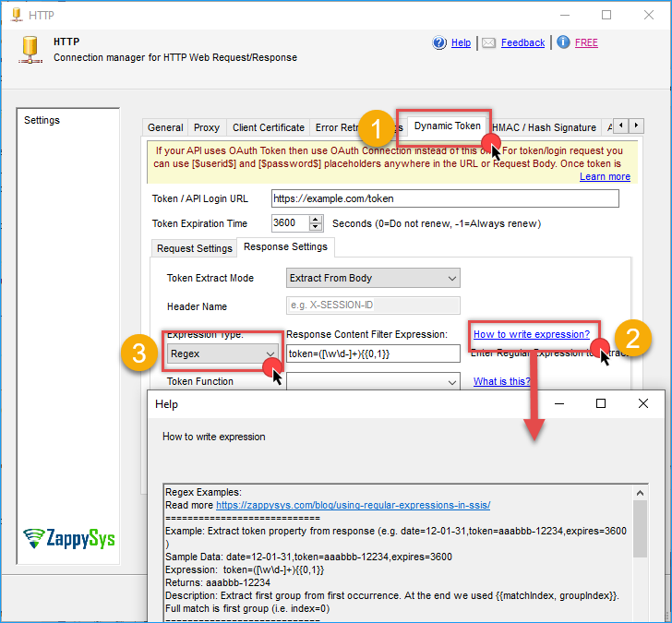672x623 pixels.
Task: Switch to the Proxy tab
Action: pyautogui.click(x=207, y=127)
